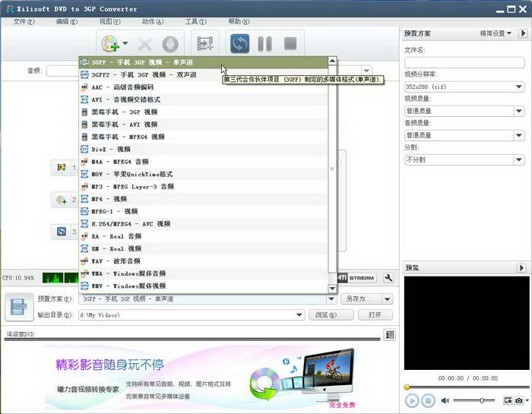Click the add video clip toolbar icon

[x=205, y=43]
